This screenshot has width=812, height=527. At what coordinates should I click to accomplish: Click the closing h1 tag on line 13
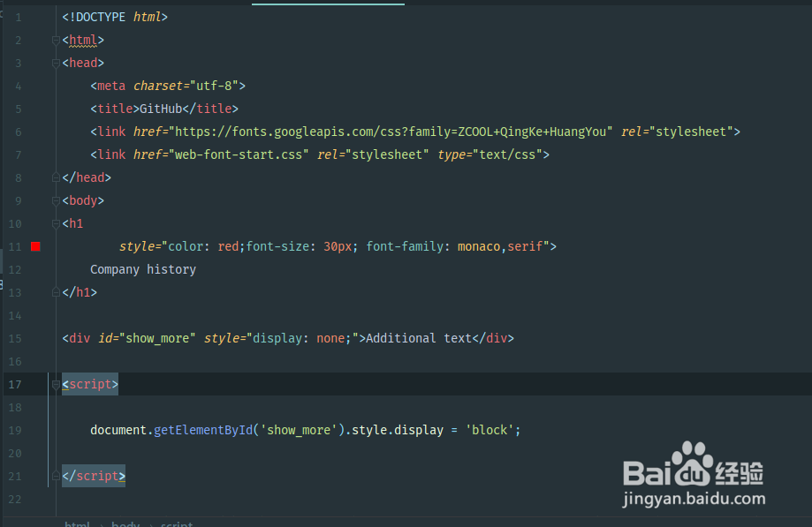80,292
